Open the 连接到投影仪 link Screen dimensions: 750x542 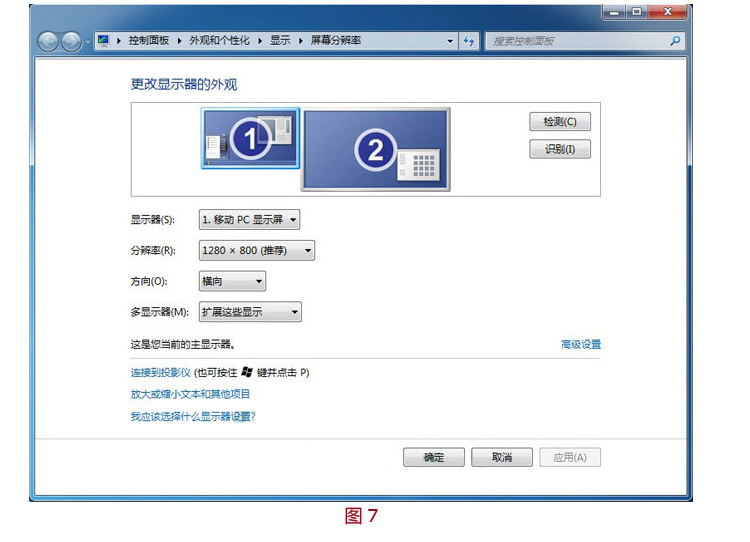161,373
